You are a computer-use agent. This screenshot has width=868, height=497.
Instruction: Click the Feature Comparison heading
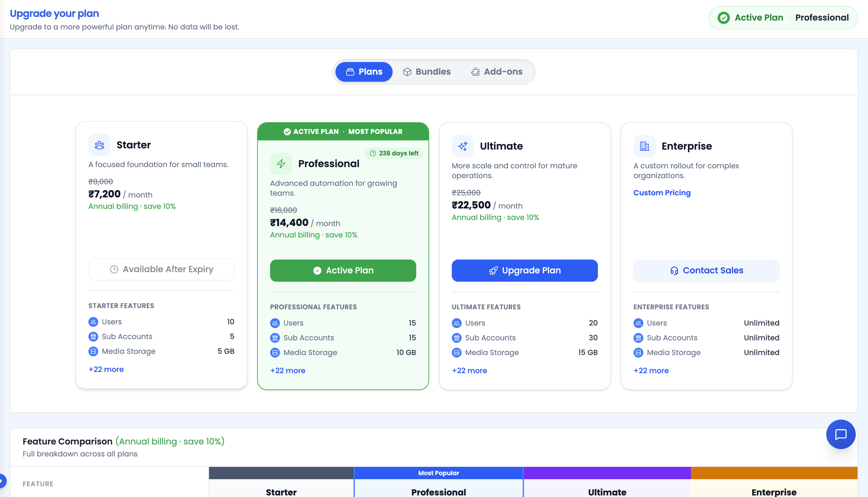coord(68,441)
